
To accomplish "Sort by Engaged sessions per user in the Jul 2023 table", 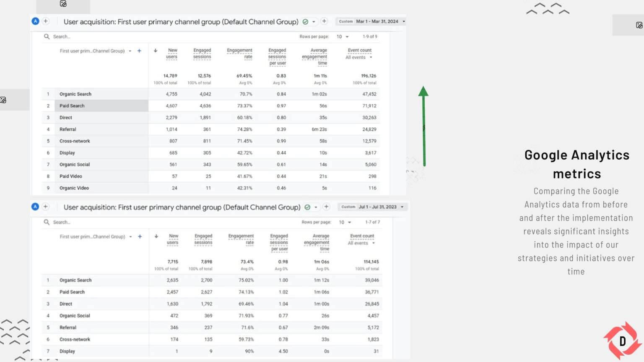I will pos(279,243).
